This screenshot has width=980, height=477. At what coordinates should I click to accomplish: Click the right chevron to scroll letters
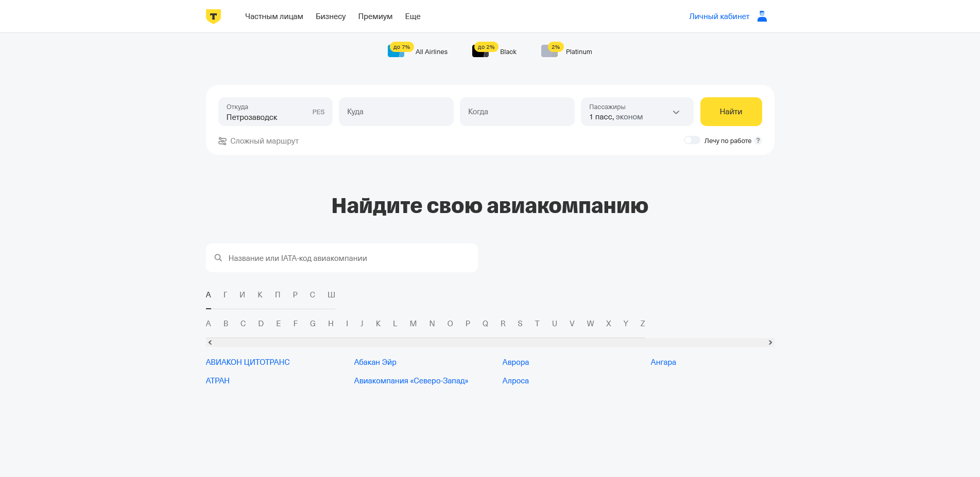pyautogui.click(x=770, y=342)
